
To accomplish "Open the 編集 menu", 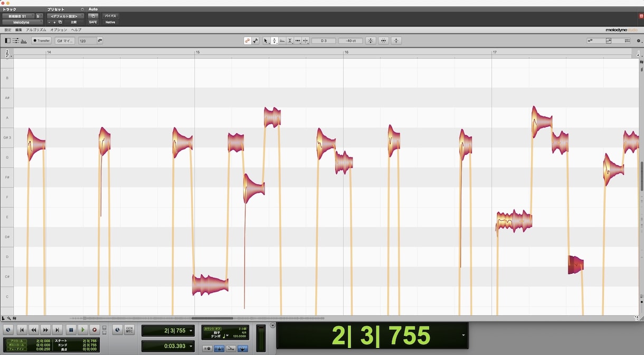I will [18, 30].
